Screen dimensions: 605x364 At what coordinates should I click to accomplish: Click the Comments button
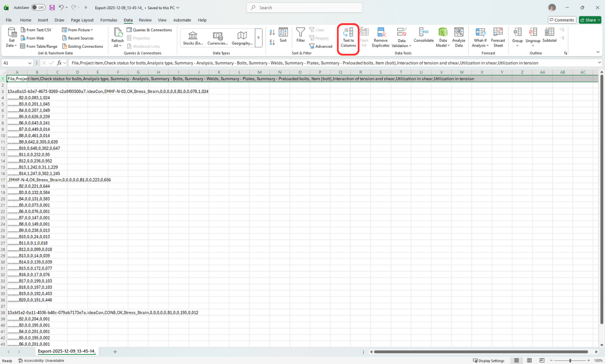(x=562, y=20)
